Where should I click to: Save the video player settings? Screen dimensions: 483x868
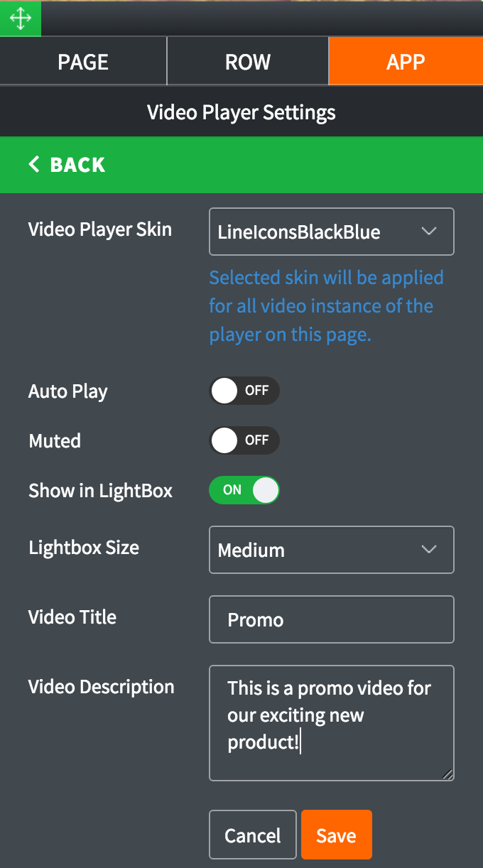click(337, 835)
